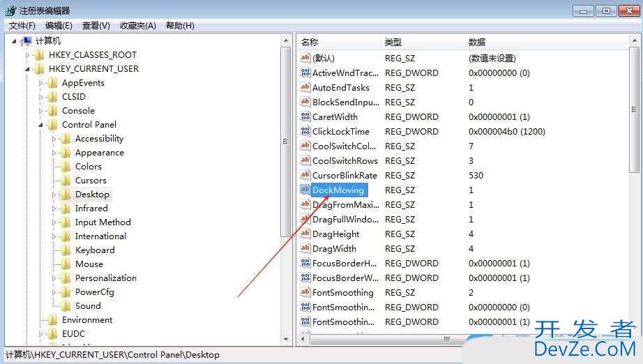Viewport: 643px width, 364px height.
Task: Expand the Accessibility key
Action: pyautogui.click(x=54, y=139)
